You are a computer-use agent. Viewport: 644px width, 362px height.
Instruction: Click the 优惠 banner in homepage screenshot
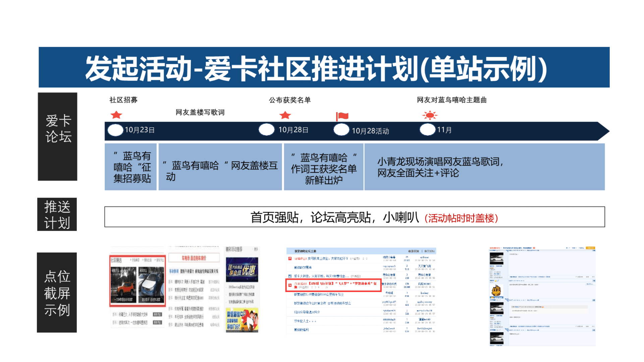click(x=242, y=269)
